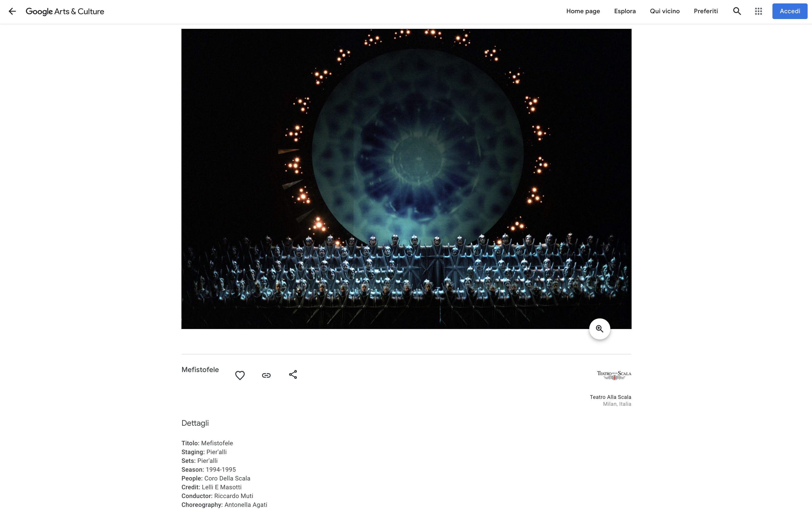Go to Home page menu item

point(583,11)
